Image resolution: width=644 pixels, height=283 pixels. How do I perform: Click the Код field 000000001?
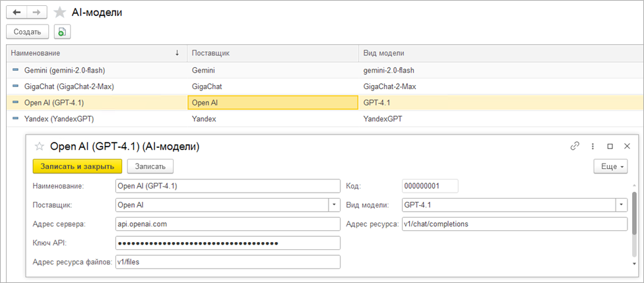[x=430, y=186]
